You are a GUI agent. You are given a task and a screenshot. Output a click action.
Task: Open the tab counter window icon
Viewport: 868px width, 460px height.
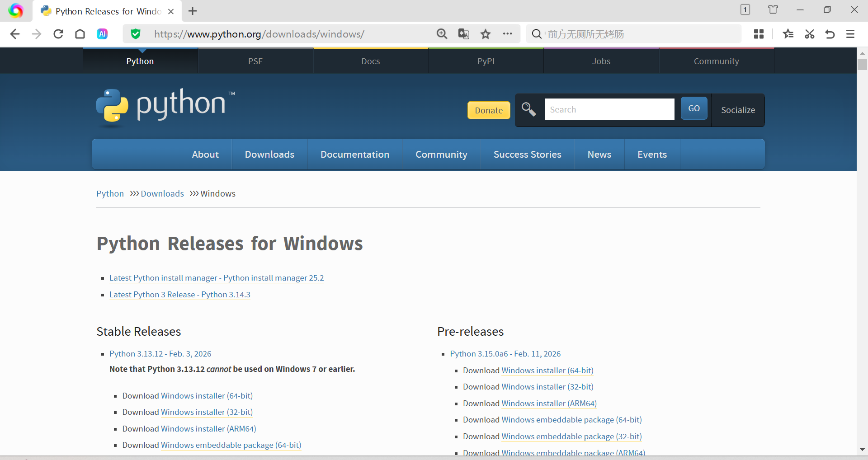[745, 9]
